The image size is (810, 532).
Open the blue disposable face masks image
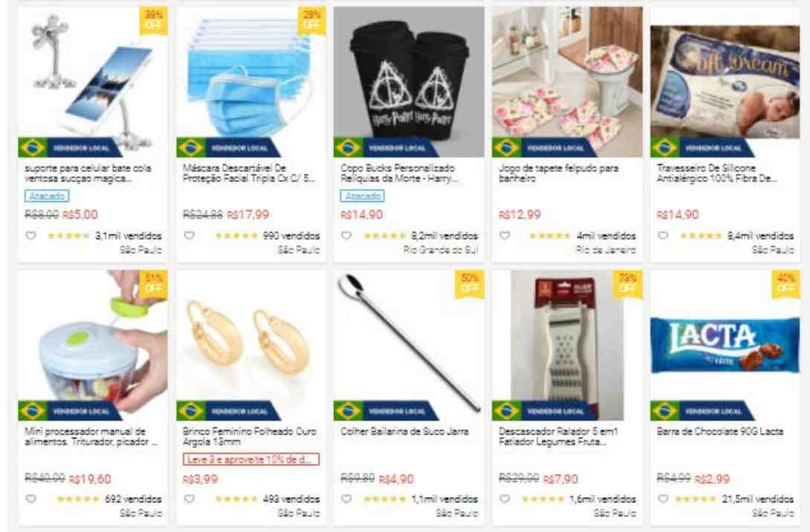[x=251, y=82]
